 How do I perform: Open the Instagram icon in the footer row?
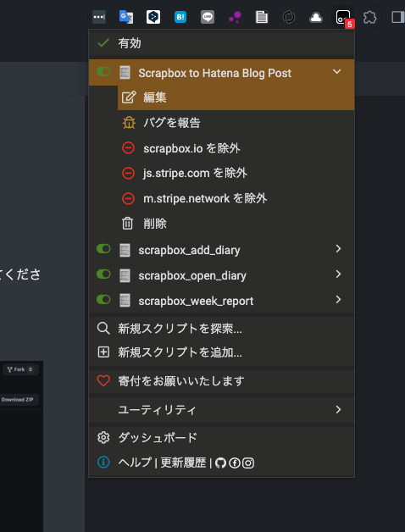(248, 463)
